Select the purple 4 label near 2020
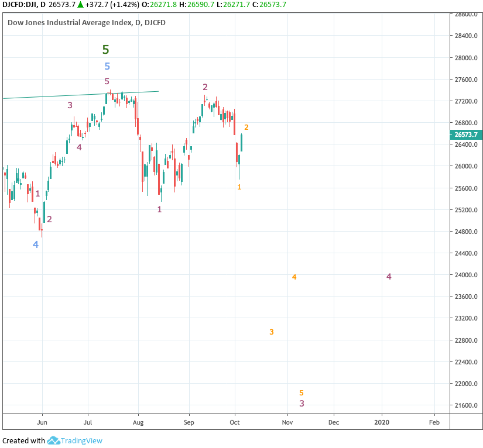This screenshot has height=448, width=483. pyautogui.click(x=389, y=277)
